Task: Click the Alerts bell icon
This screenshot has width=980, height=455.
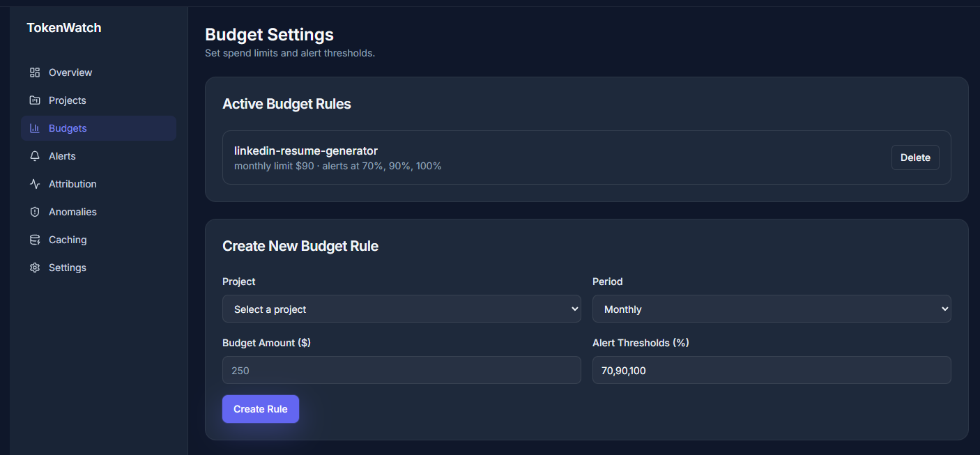Action: pos(35,156)
